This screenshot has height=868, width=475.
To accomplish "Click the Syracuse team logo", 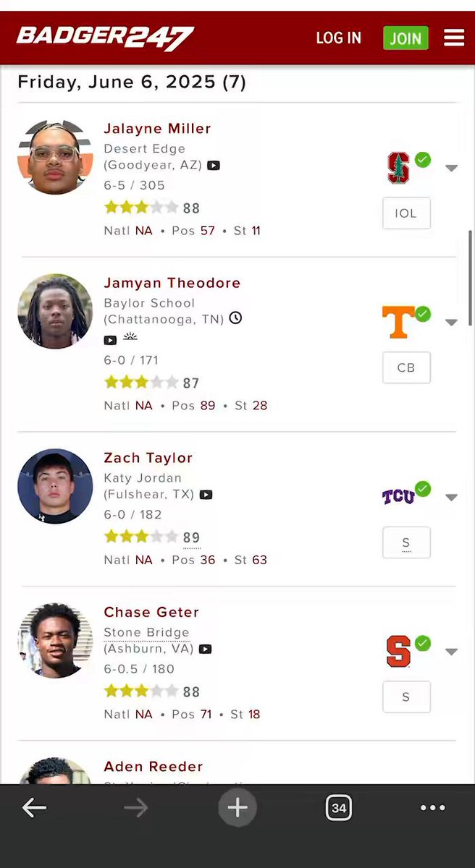I will [398, 651].
